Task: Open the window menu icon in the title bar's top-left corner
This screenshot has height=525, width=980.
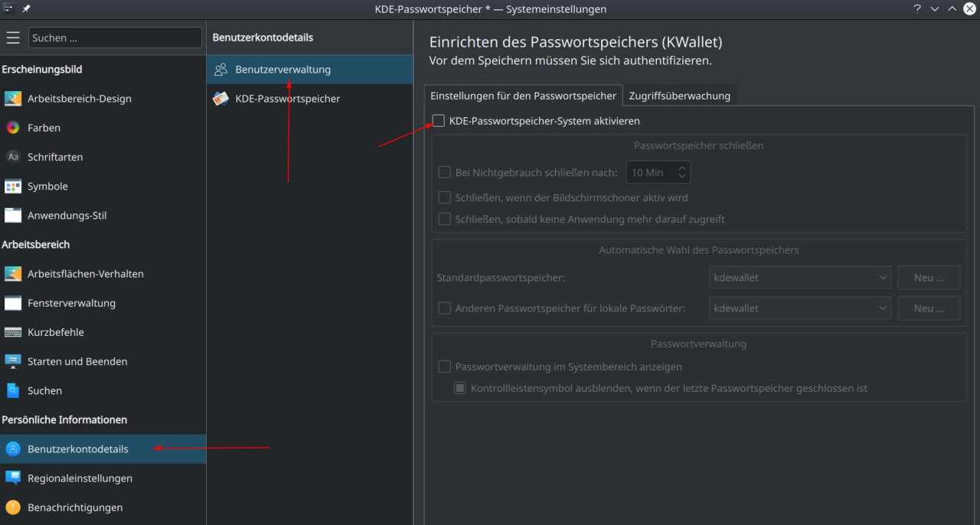Action: point(8,8)
